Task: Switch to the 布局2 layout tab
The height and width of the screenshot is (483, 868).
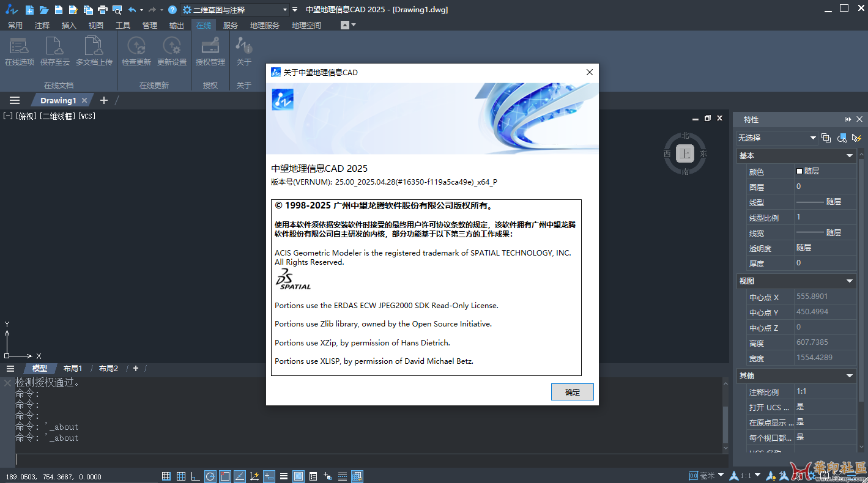Action: (108, 369)
